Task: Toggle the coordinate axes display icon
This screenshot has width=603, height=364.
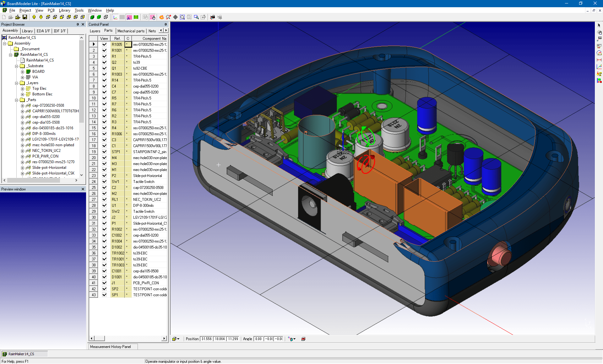Action: point(115,17)
